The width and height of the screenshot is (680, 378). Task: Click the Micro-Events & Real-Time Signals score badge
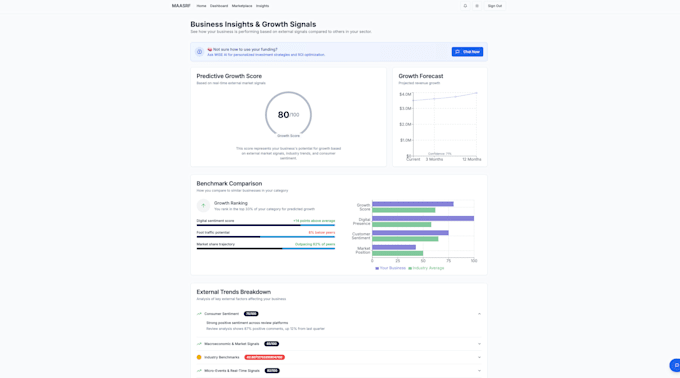[x=272, y=371]
